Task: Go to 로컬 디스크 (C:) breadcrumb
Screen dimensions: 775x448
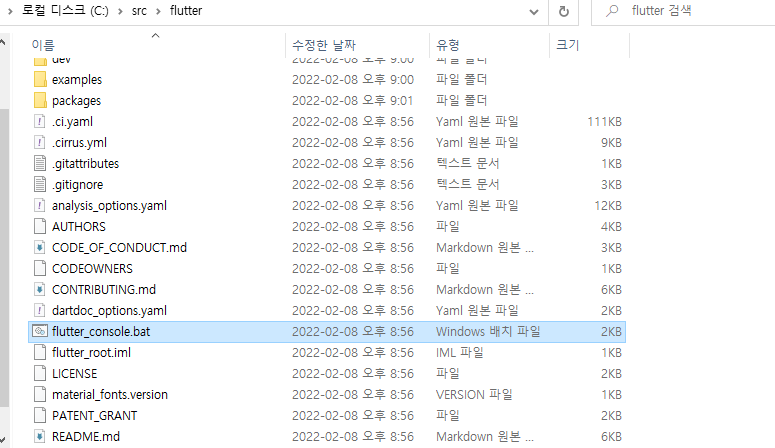Action: click(x=65, y=10)
